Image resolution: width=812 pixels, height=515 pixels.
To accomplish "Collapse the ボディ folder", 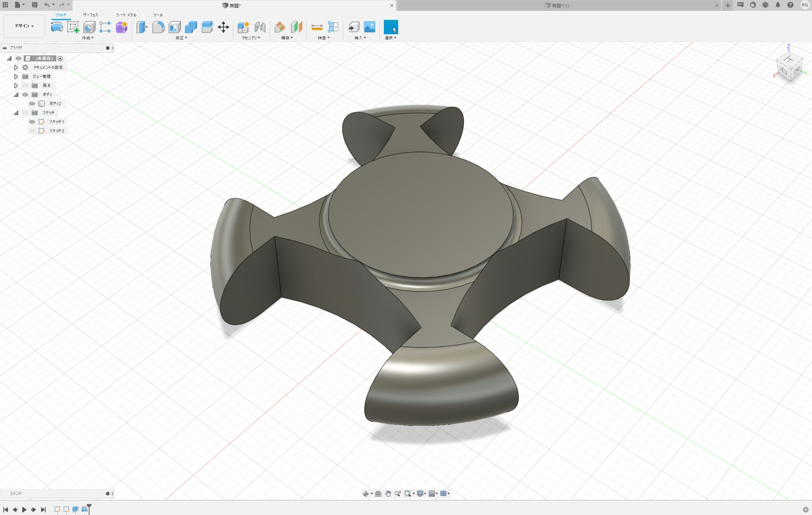I will pos(16,95).
